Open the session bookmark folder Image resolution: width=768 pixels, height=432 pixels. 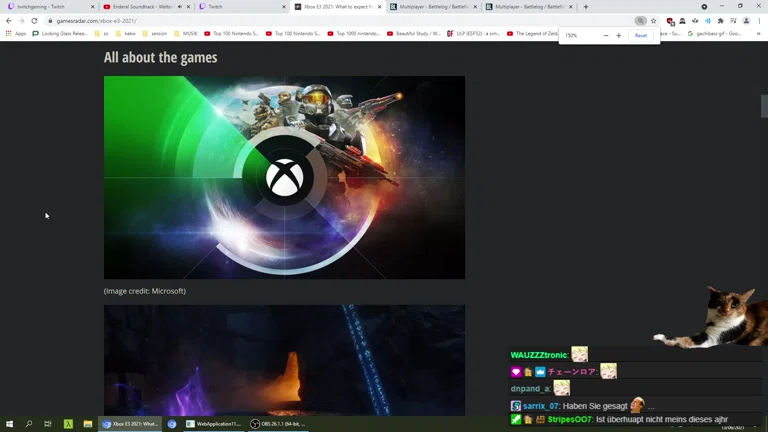click(x=155, y=33)
